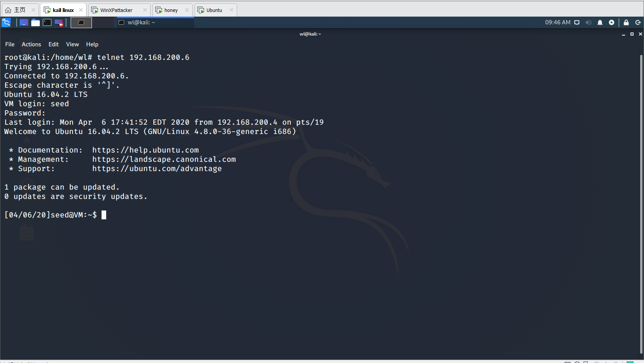Click the '1 package can be updated.' line
The height and width of the screenshot is (363, 644).
point(62,187)
